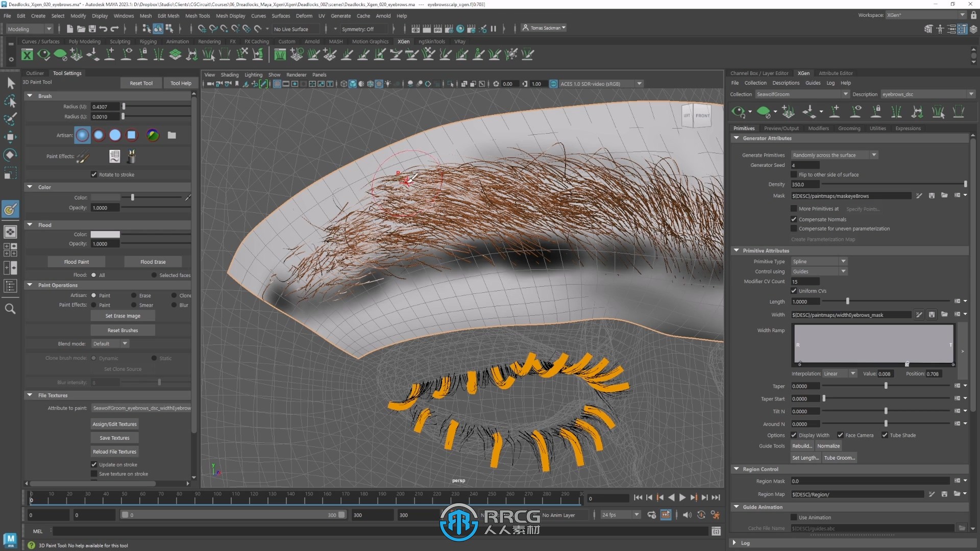The width and height of the screenshot is (980, 551).
Task: Open the Modeling menu set dropdown
Action: point(30,29)
